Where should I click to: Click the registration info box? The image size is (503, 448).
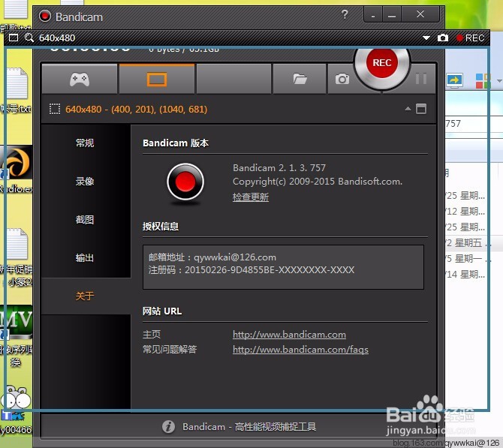(283, 267)
